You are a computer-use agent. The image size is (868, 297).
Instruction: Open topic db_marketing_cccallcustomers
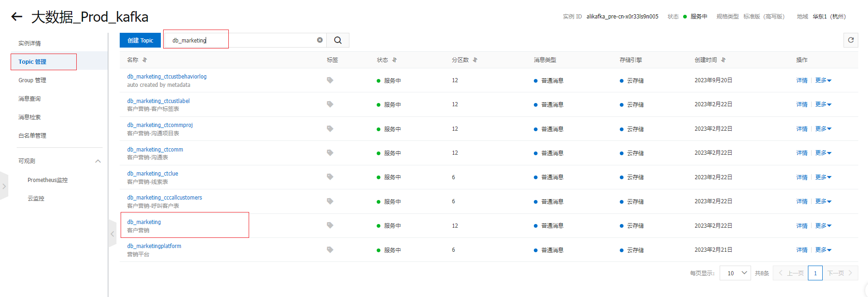(165, 198)
